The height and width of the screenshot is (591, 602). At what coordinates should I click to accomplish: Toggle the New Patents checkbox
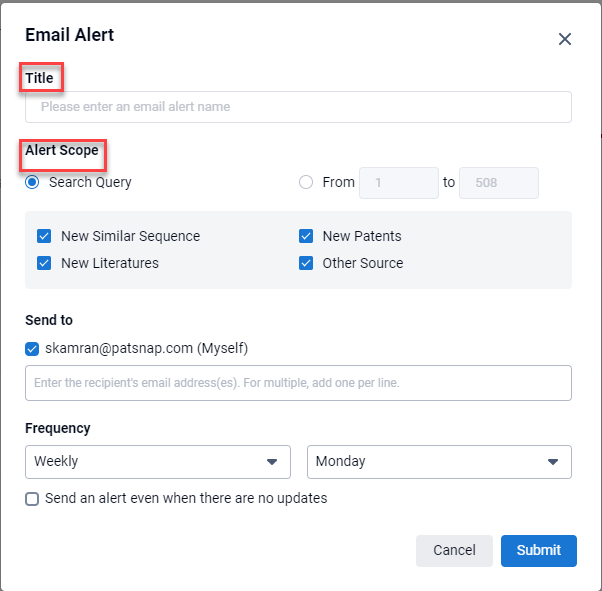(306, 237)
